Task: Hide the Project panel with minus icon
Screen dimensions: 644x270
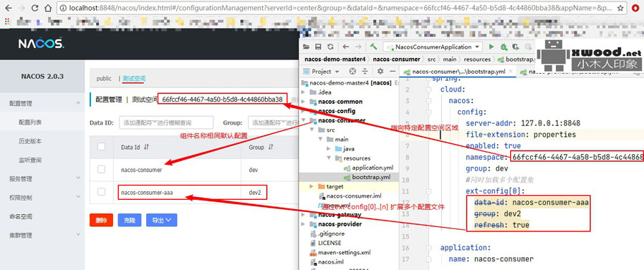Action: click(x=392, y=72)
